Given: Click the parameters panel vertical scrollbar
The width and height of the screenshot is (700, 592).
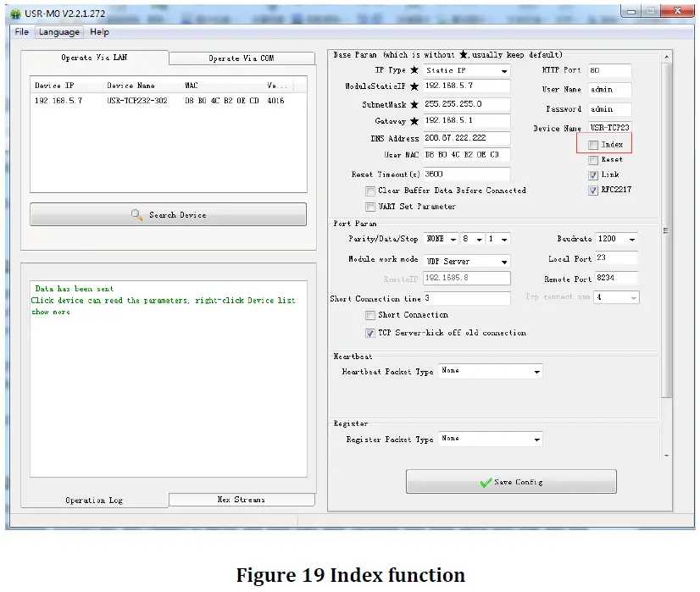Looking at the screenshot, I should point(667,229).
